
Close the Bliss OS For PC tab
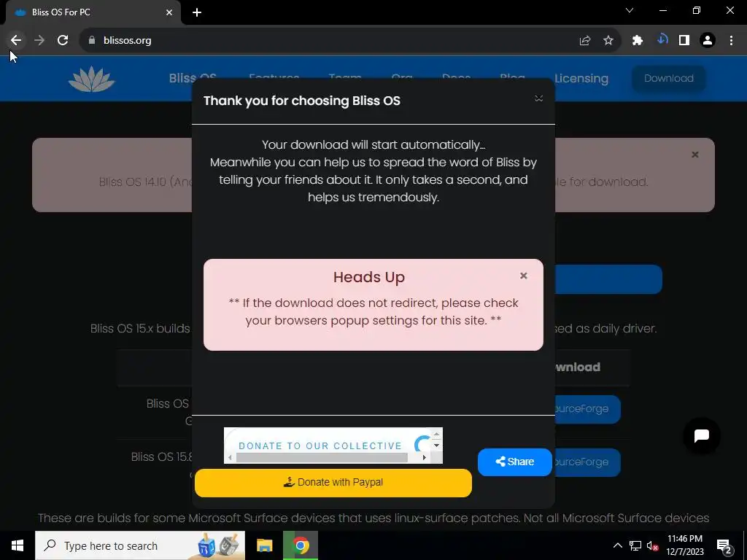coord(169,12)
